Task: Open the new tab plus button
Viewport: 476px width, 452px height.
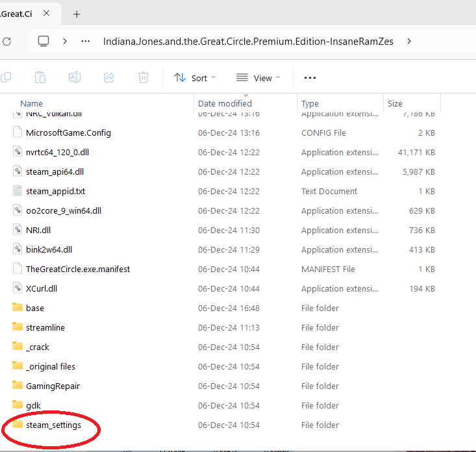Action: click(77, 14)
